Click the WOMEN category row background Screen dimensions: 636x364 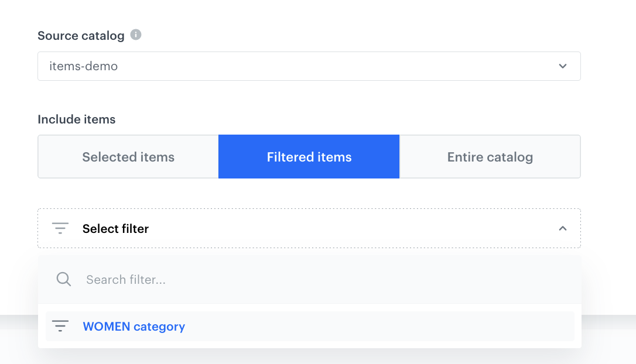[x=381, y=327]
